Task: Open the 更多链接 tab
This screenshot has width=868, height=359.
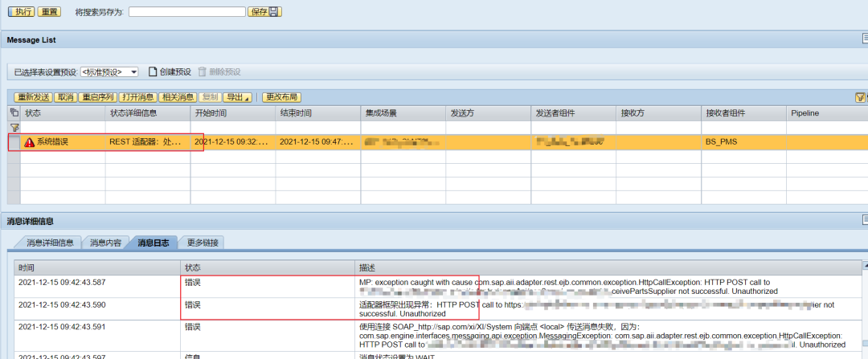Action: (202, 243)
